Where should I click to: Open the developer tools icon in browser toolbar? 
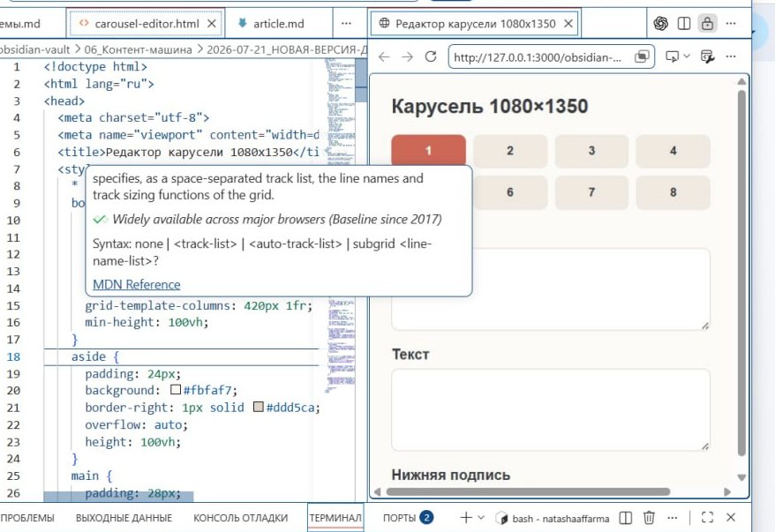pos(707,57)
